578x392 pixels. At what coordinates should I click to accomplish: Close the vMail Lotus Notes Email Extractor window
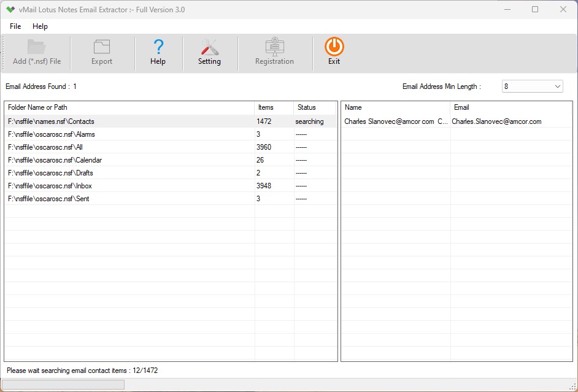click(x=563, y=10)
